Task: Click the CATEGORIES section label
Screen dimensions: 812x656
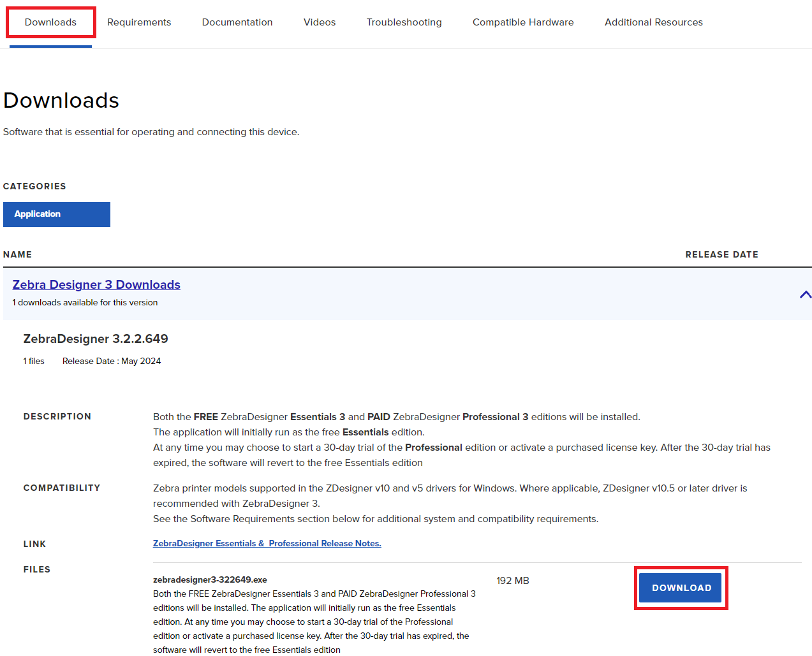Action: pos(34,186)
